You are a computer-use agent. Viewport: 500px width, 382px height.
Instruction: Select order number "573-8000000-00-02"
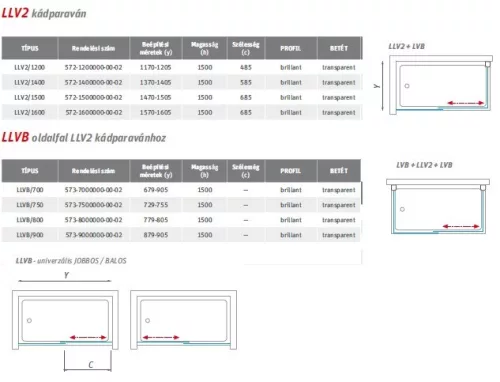point(93,220)
